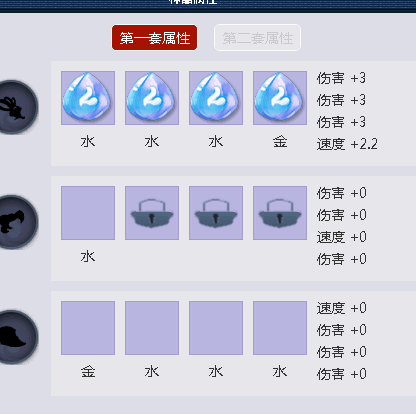This screenshot has height=414, width=416.
Task: Click the last padlock slot in second row
Action: 280,213
